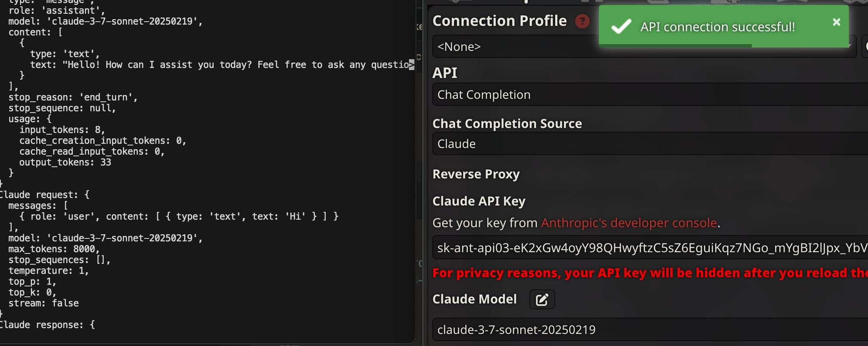
Task: Click stop_sequences: [] in terminal output
Action: 59,260
